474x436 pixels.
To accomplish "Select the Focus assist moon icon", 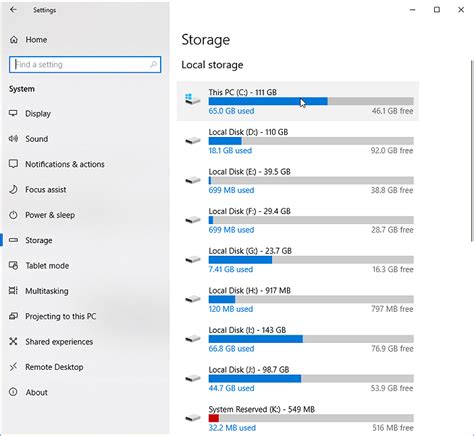I will [x=13, y=189].
